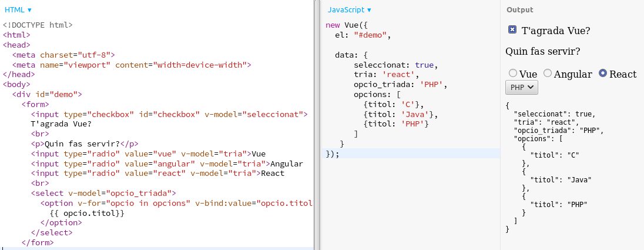Click the <select v-model="opcio_triada"> line
The width and height of the screenshot is (644, 250).
tap(103, 193)
